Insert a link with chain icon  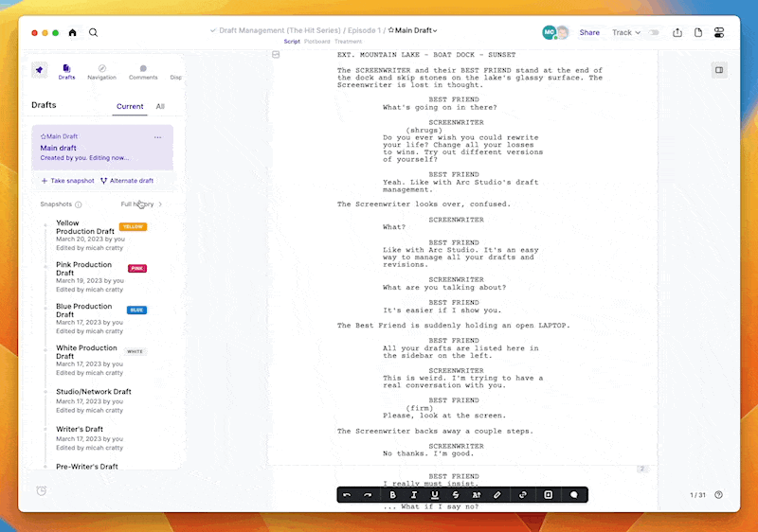click(x=523, y=495)
